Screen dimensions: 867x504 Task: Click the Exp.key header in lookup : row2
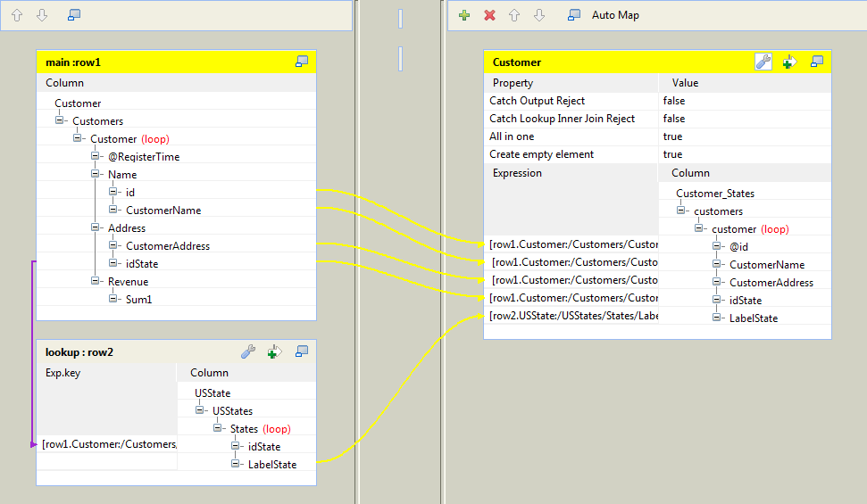click(x=63, y=373)
